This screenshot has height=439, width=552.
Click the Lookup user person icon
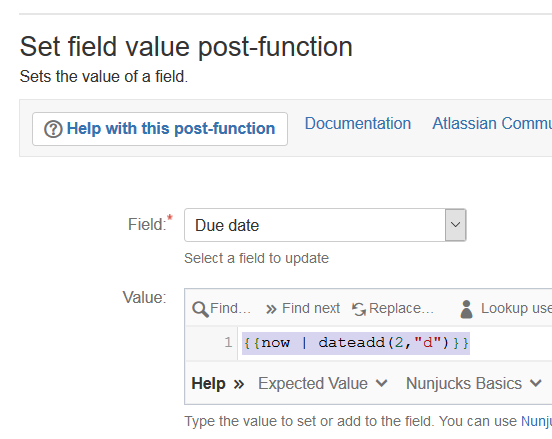466,309
